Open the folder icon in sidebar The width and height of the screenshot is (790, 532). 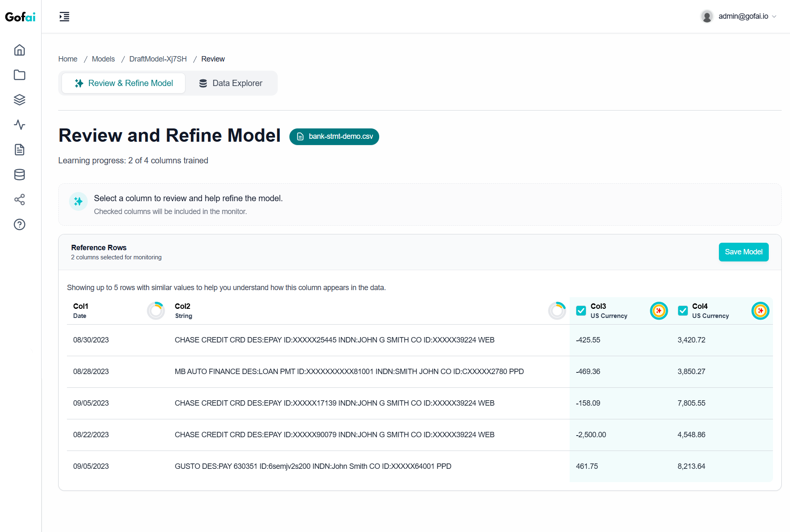coord(20,75)
